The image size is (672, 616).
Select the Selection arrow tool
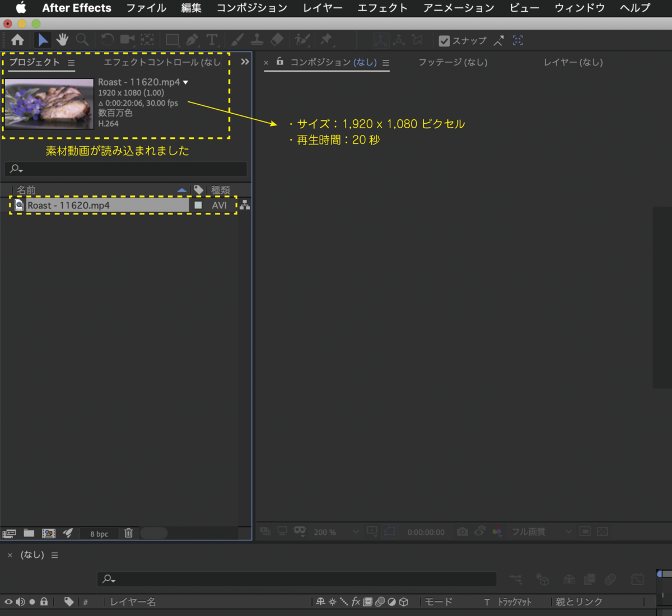[x=43, y=40]
